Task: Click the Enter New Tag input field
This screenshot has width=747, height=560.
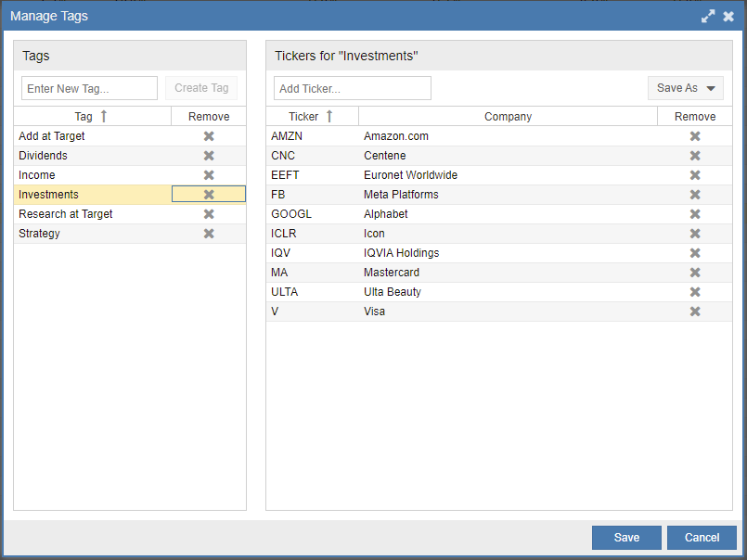Action: coord(90,88)
